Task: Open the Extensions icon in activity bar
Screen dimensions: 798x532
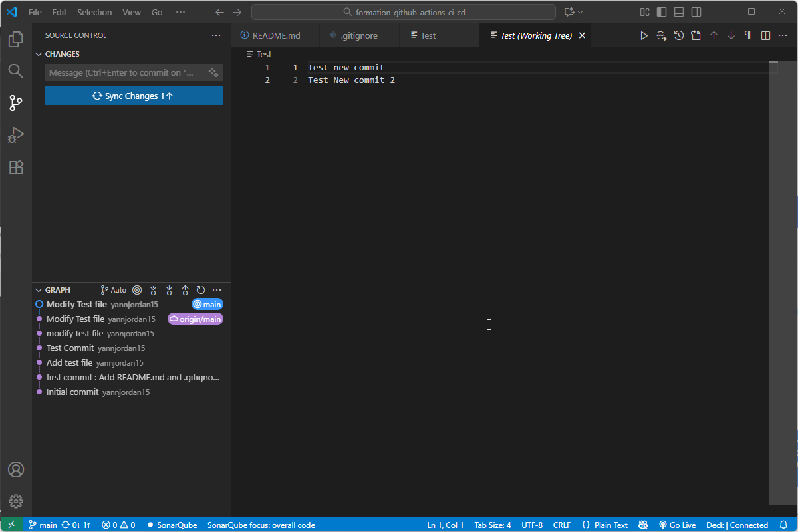Action: 15,167
